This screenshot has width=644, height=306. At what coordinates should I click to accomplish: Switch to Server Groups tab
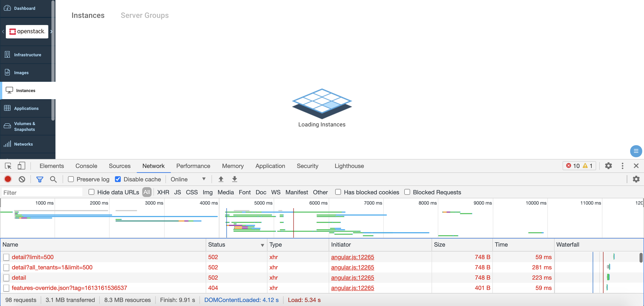point(144,15)
